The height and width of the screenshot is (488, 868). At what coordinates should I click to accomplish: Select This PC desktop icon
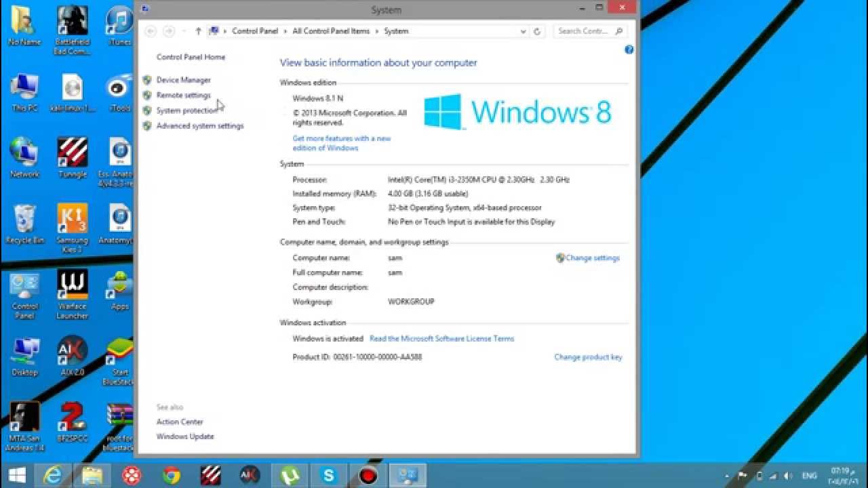tap(24, 93)
